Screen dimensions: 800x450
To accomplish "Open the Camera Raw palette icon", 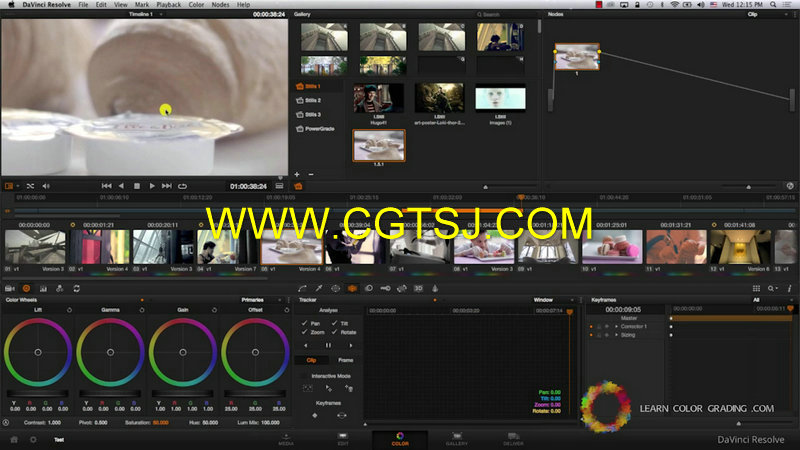I will tap(10, 288).
